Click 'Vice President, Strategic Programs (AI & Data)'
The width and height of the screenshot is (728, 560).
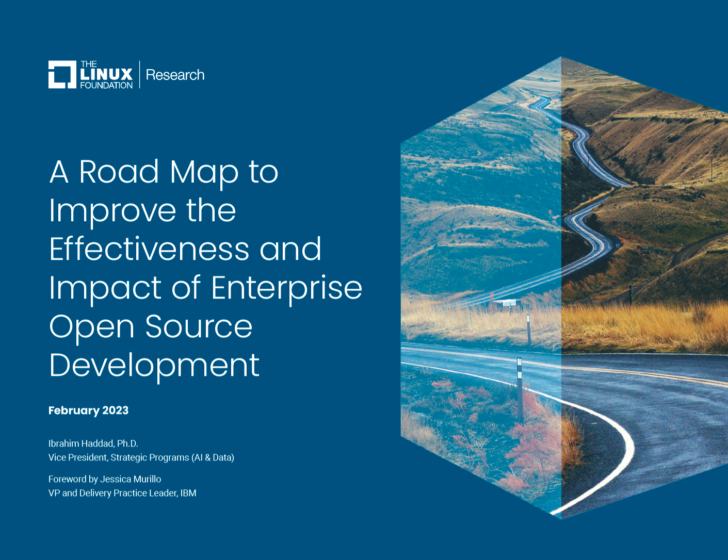pos(141,457)
